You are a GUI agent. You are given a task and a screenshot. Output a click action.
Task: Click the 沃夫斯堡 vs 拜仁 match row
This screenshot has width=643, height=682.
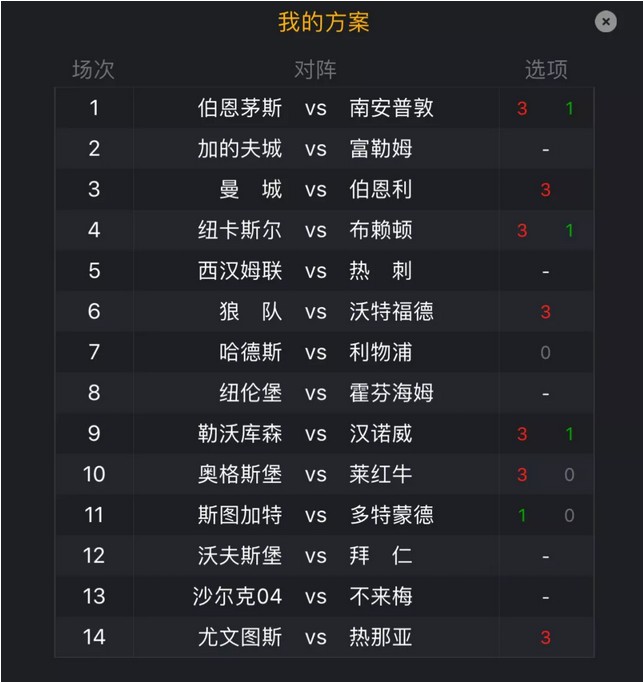(325, 556)
